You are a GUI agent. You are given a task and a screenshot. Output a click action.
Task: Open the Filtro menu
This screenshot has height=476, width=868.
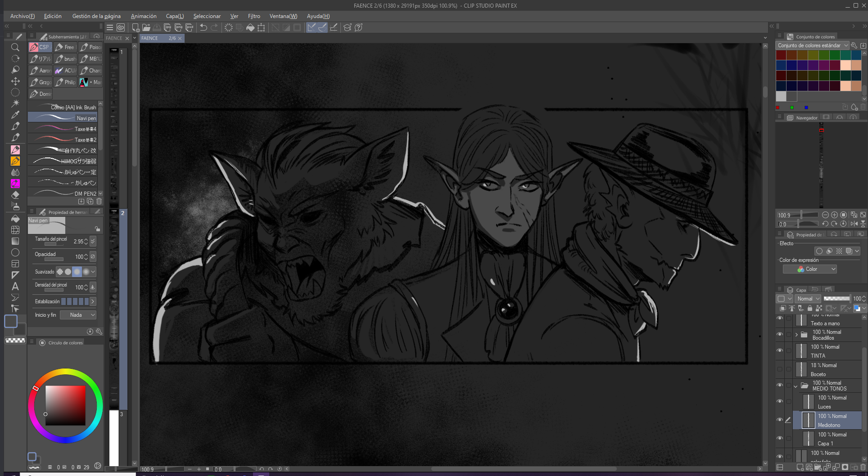click(254, 16)
